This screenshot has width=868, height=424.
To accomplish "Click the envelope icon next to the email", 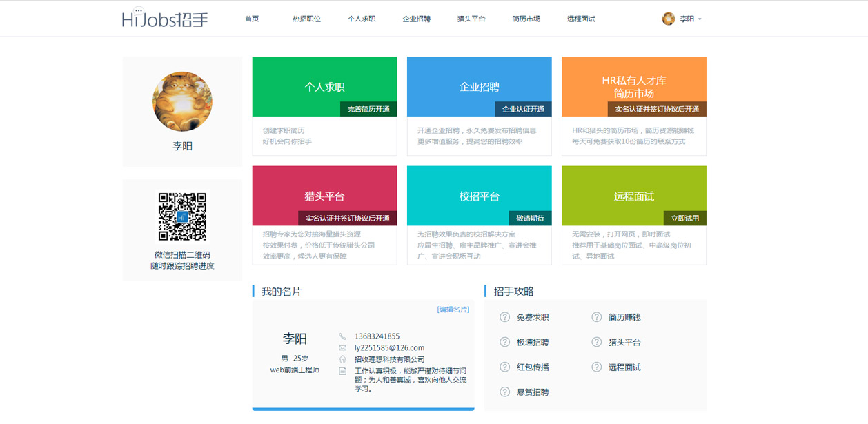I will click(x=343, y=347).
